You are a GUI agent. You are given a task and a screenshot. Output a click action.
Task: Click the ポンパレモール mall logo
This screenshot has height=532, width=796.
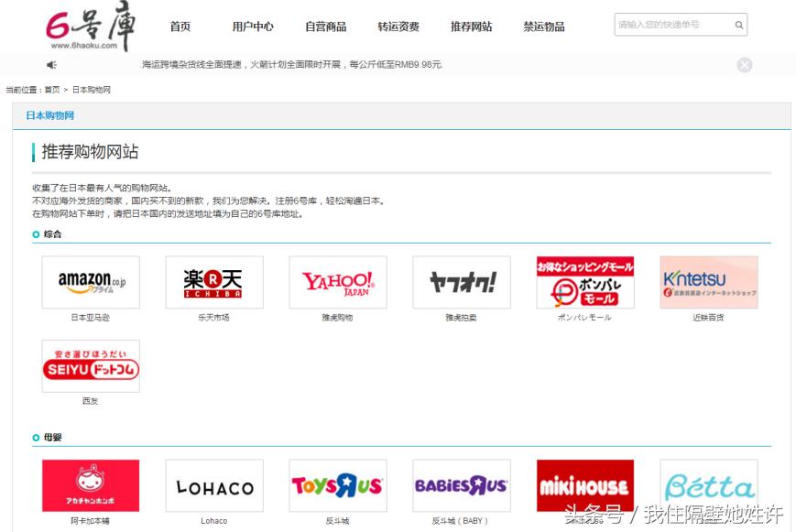coord(585,282)
